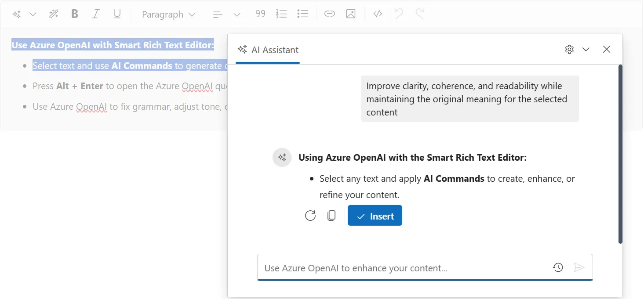The image size is (644, 299).
Task: Click the sparkle avatar beside the AI response
Action: (x=282, y=157)
